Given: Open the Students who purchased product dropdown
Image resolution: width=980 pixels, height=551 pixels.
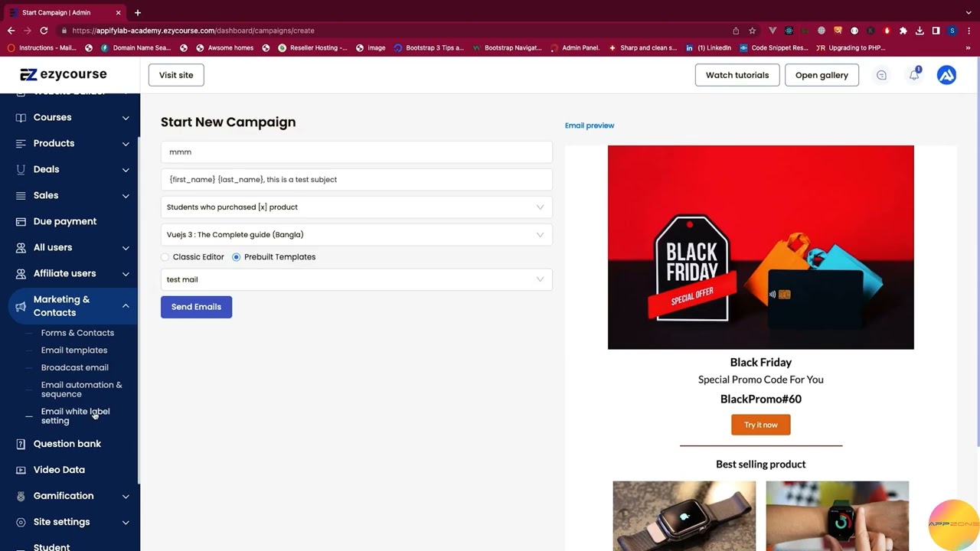Looking at the screenshot, I should point(356,207).
